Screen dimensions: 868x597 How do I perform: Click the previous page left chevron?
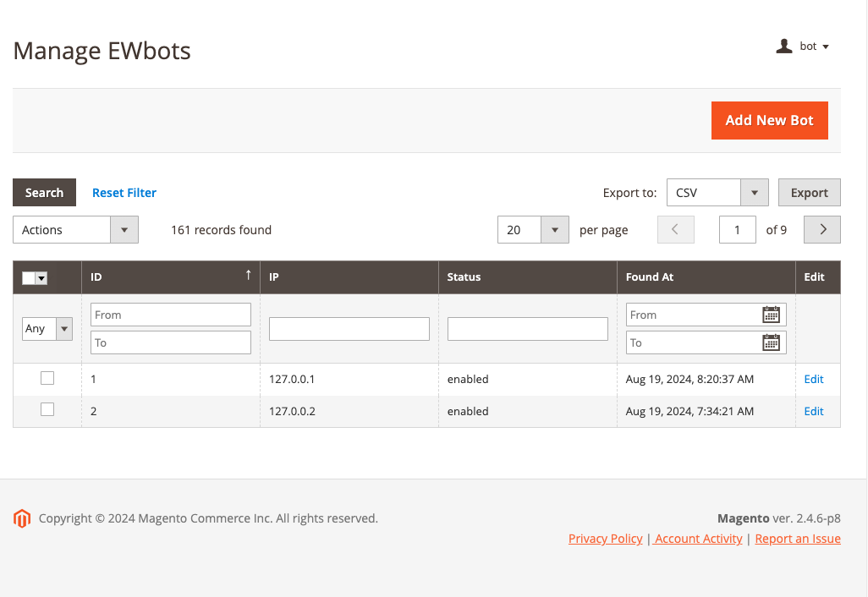pos(675,230)
